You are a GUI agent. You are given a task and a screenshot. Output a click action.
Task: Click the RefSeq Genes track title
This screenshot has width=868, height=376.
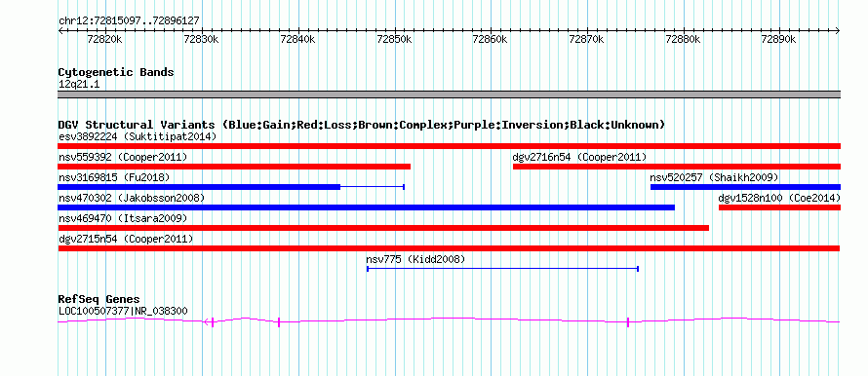[99, 300]
